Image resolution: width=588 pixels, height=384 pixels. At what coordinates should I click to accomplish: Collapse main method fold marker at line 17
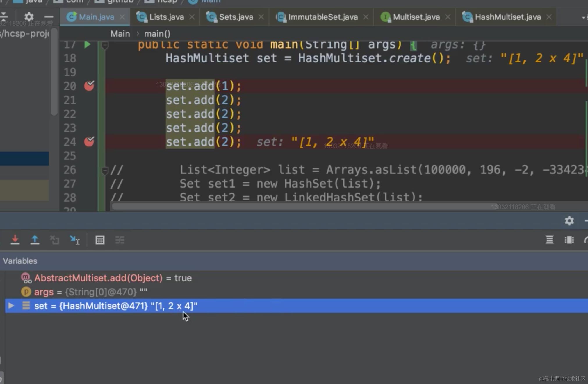pos(105,45)
